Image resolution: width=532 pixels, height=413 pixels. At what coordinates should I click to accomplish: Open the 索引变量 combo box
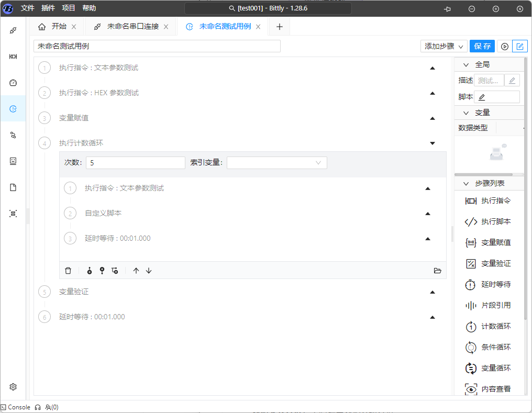276,163
